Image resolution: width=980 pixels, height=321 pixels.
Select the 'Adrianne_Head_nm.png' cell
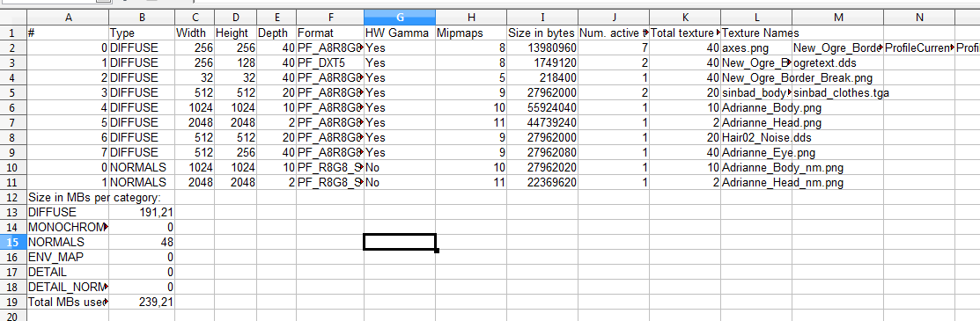point(756,182)
